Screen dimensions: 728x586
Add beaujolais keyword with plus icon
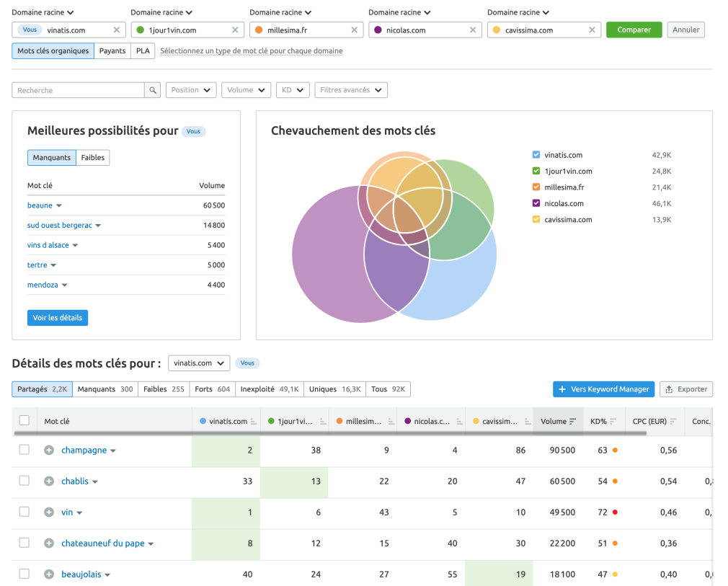point(49,574)
